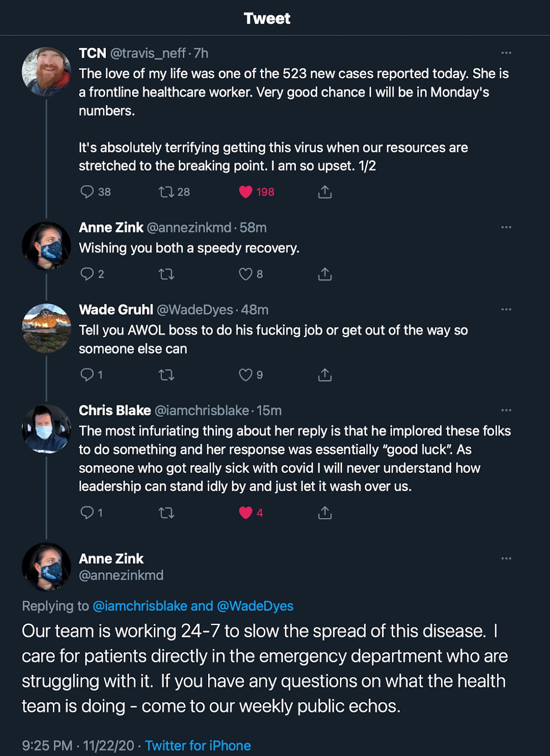Click the @WadeDyes mention in reply line
The image size is (550, 756).
tap(255, 606)
